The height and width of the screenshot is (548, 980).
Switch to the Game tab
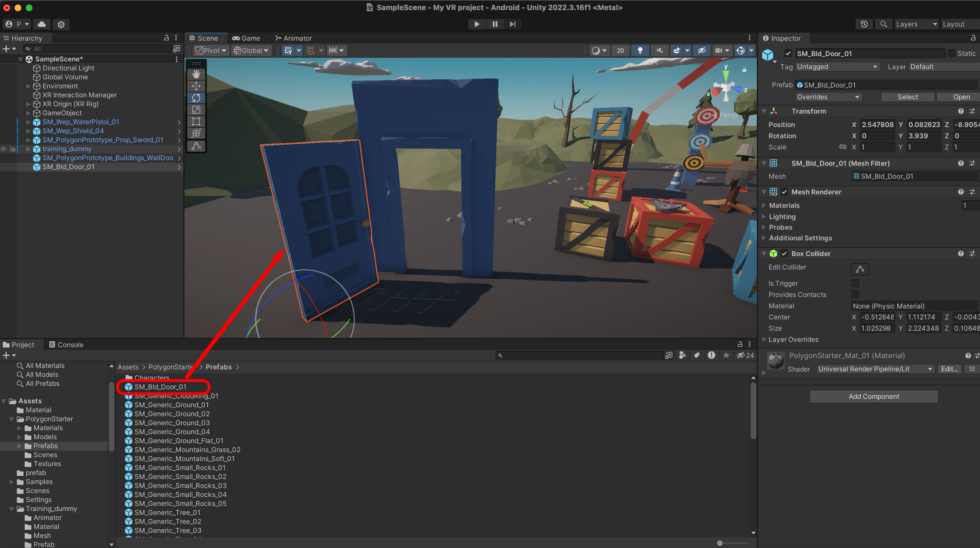[x=246, y=38]
